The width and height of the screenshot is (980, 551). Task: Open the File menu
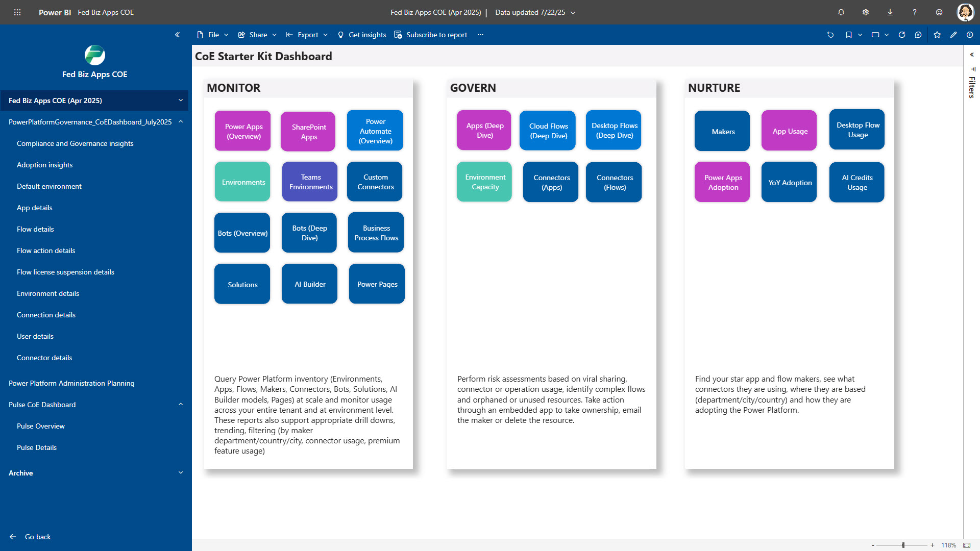click(x=213, y=35)
